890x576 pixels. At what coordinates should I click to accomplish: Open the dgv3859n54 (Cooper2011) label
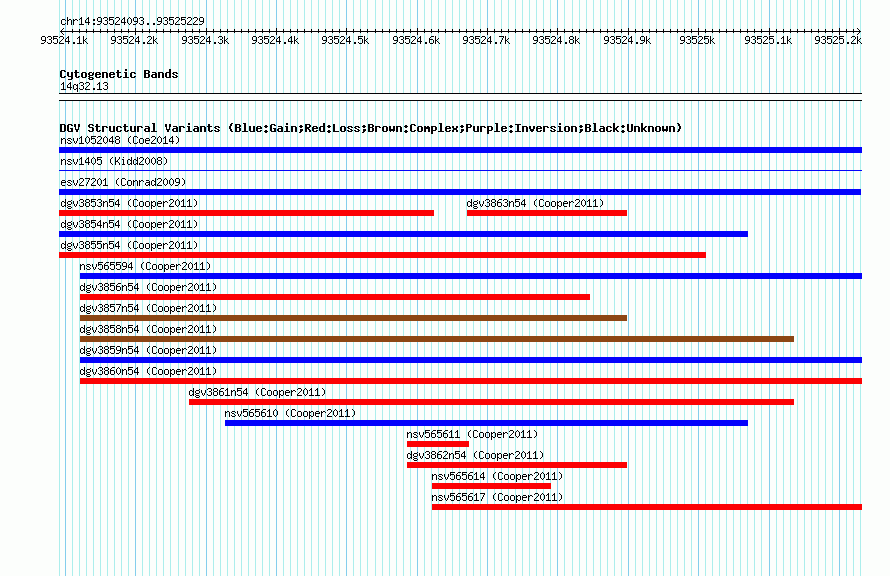(148, 350)
